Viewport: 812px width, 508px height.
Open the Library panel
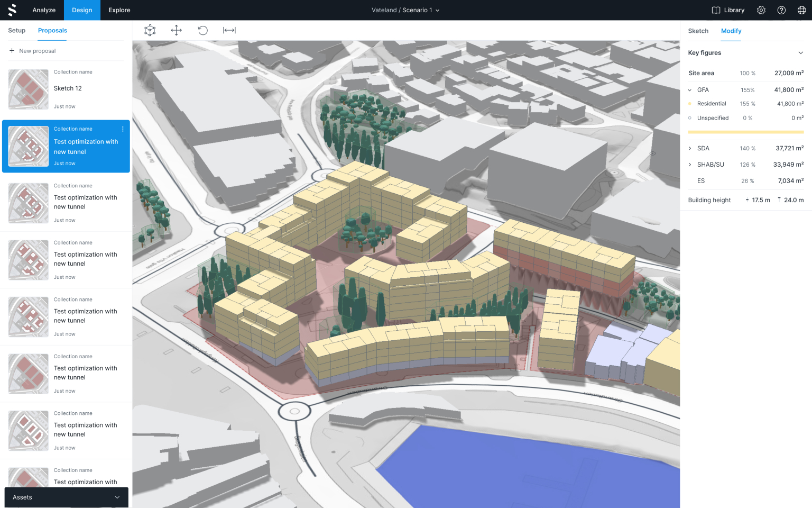pos(728,10)
